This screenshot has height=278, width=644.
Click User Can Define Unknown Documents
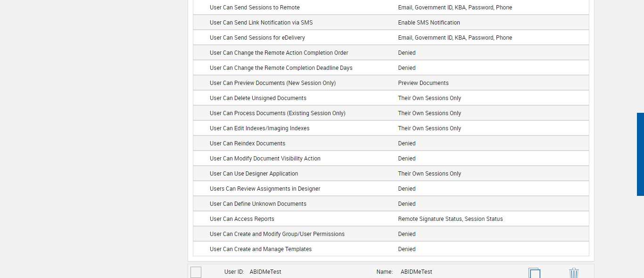tap(258, 204)
